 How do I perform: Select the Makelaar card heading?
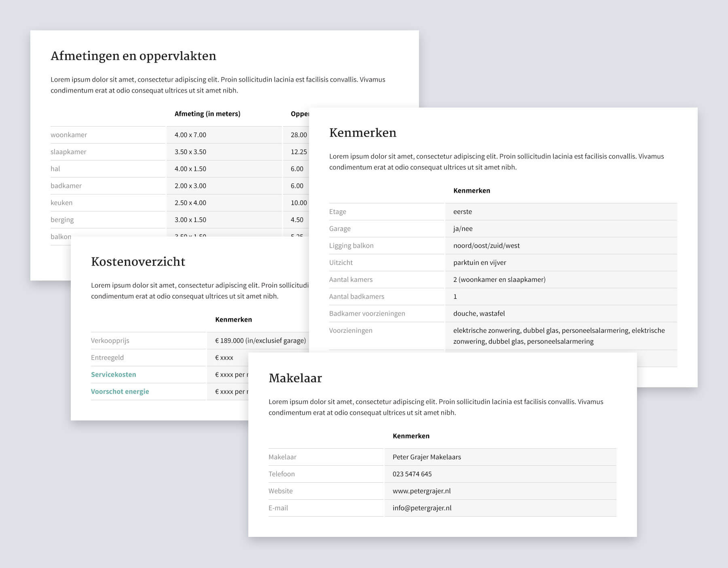click(295, 378)
